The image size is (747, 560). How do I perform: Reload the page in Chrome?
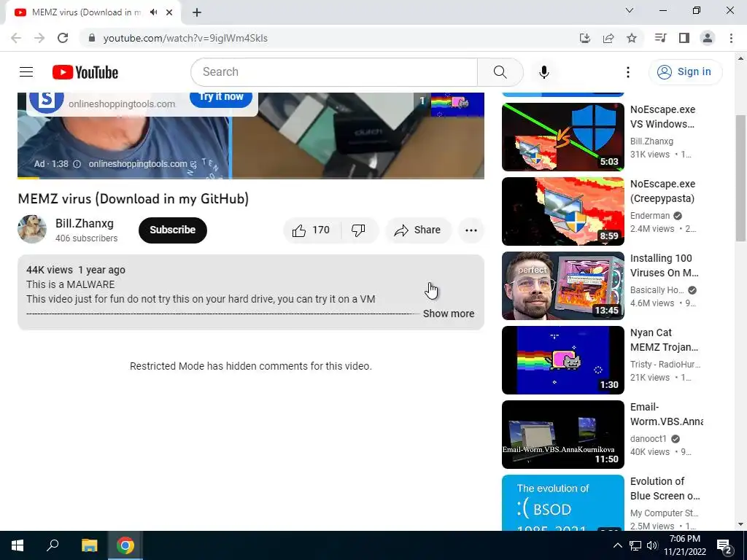(63, 38)
